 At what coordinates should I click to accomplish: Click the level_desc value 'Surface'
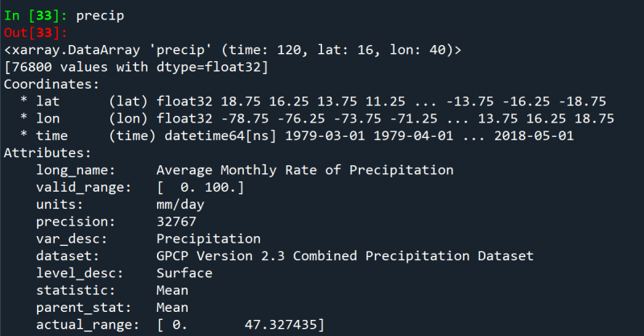pos(184,273)
